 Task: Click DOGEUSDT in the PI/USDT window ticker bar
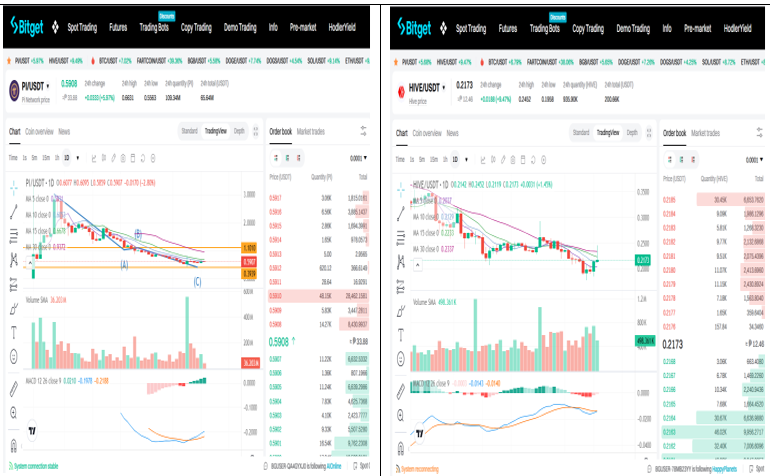tap(236, 61)
